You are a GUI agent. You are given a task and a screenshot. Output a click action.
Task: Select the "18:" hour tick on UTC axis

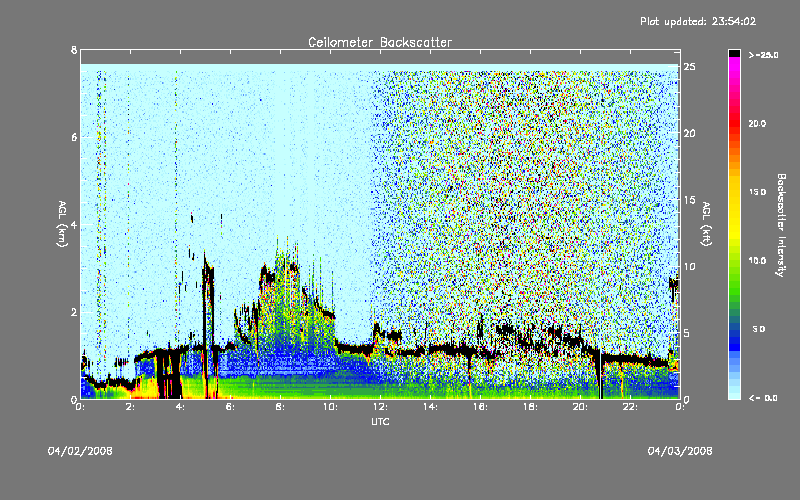click(530, 407)
